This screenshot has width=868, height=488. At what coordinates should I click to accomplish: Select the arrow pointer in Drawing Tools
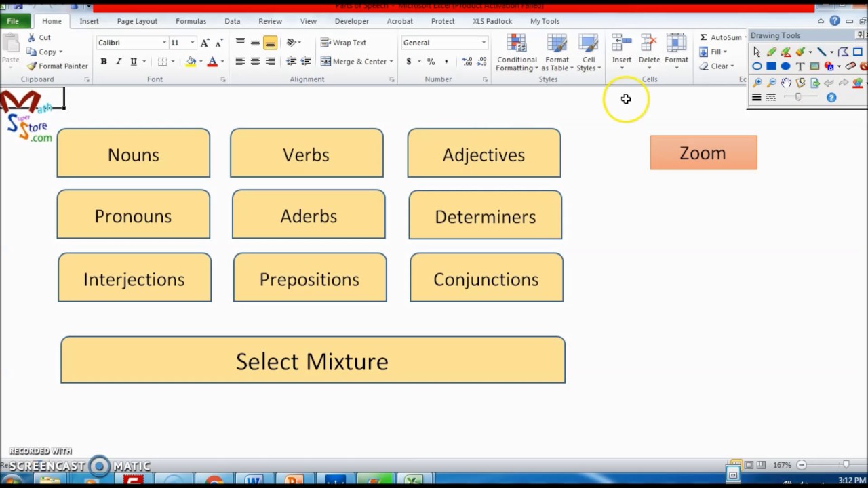[x=757, y=52]
